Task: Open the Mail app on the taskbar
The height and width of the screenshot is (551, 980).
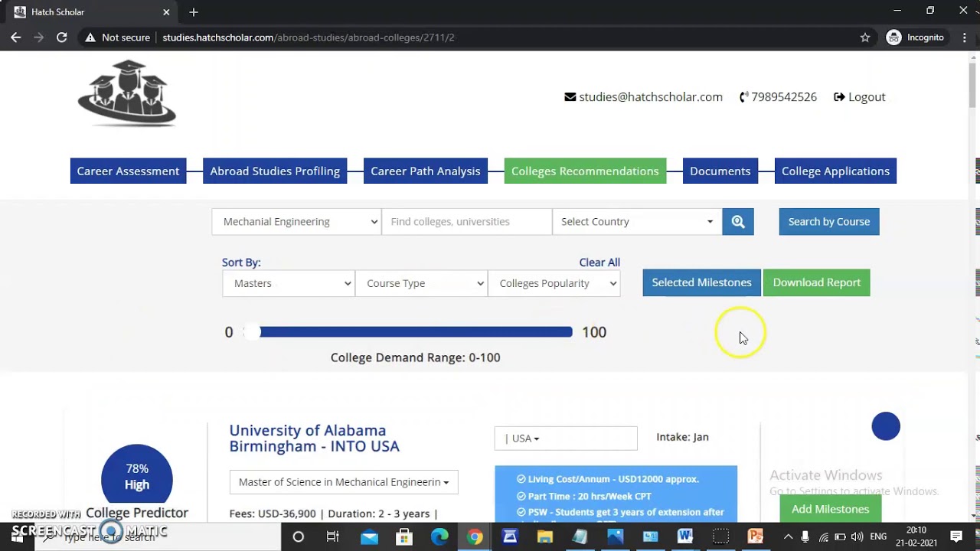Action: point(369,536)
